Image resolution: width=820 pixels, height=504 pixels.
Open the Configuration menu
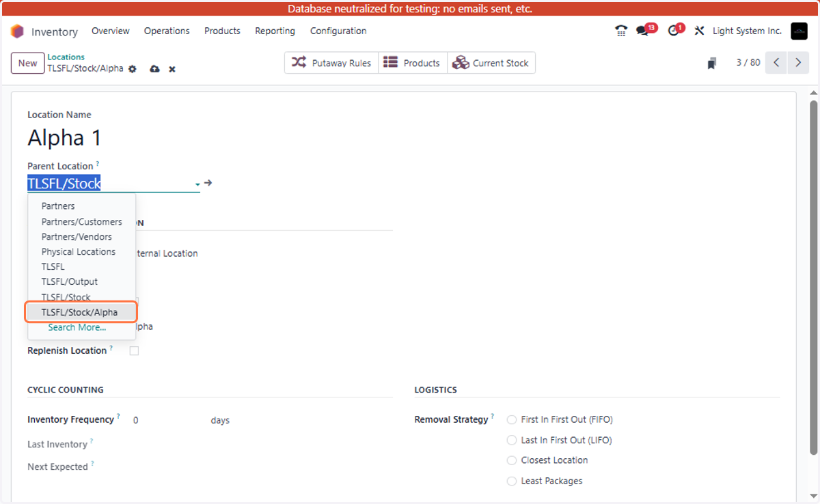pos(338,31)
